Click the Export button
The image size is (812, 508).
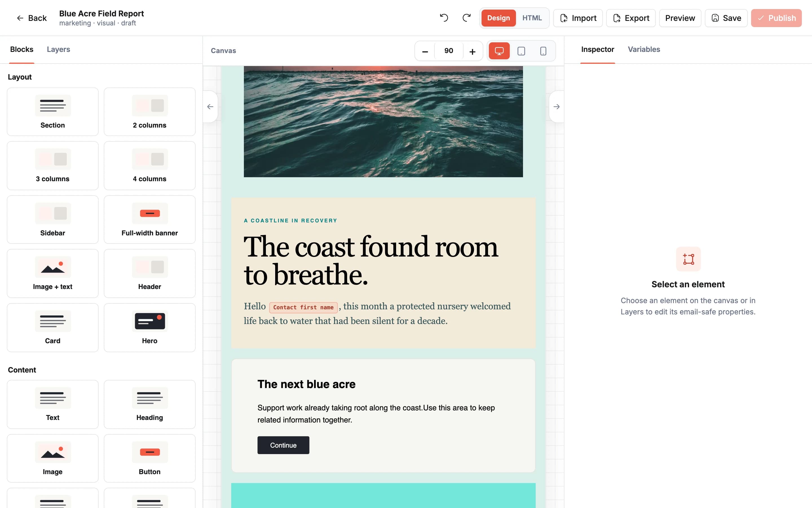point(630,18)
